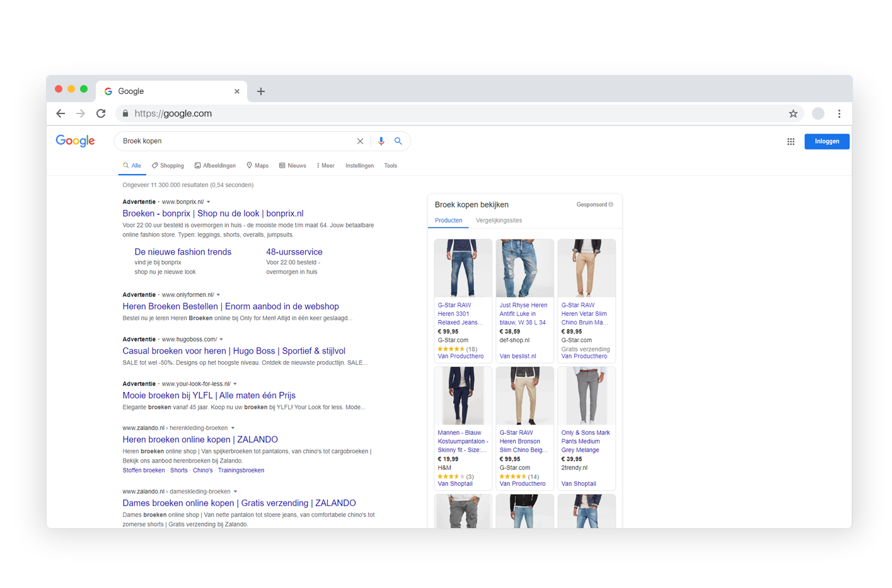Click the Google logo
892x588 pixels.
point(75,141)
